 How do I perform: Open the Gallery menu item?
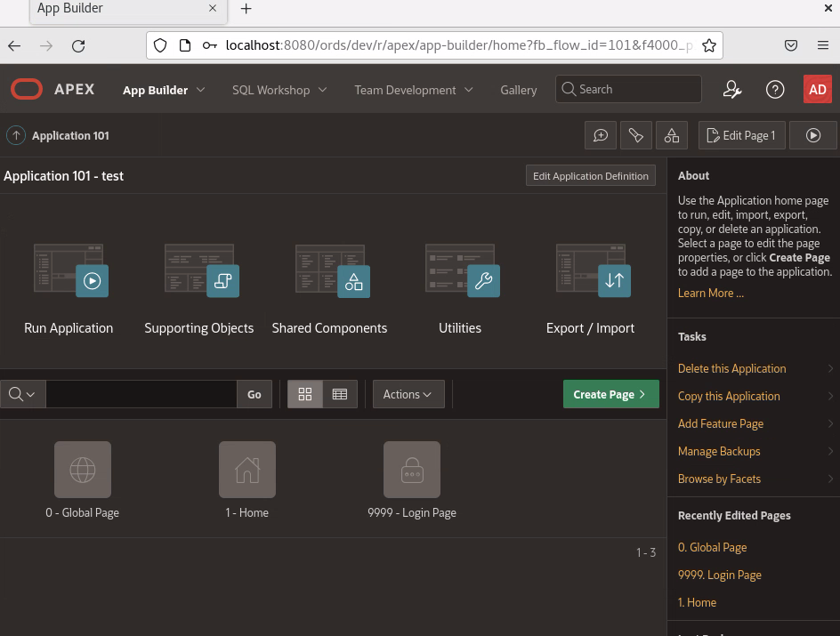pyautogui.click(x=518, y=90)
